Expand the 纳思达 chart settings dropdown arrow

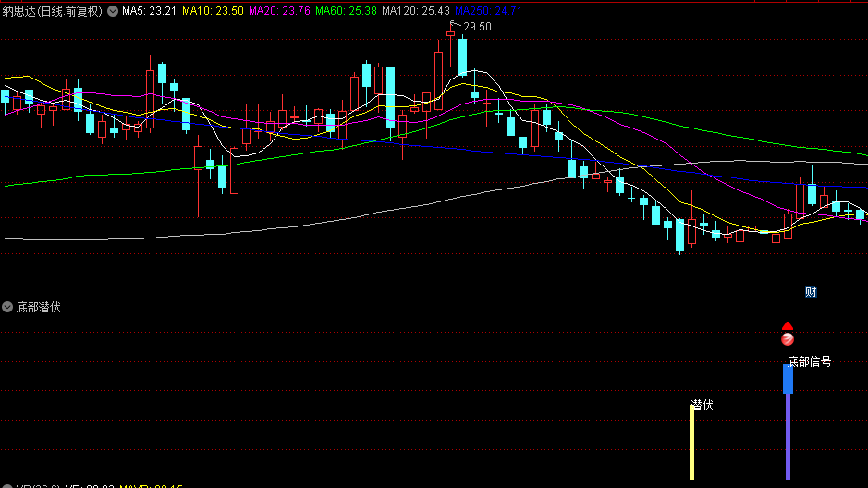[113, 11]
